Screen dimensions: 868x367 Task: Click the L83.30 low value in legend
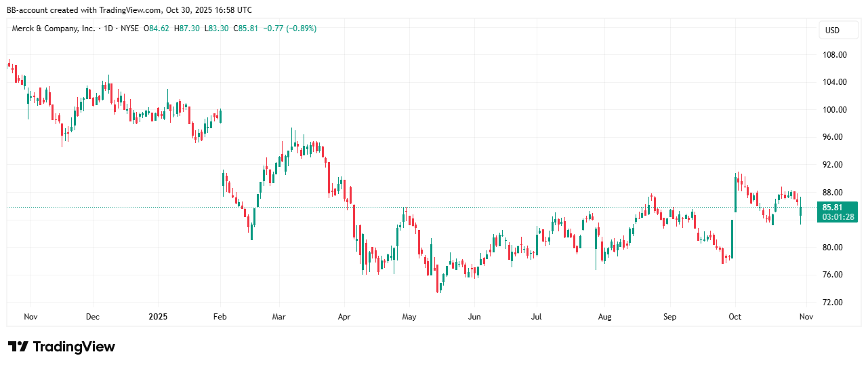click(x=217, y=28)
